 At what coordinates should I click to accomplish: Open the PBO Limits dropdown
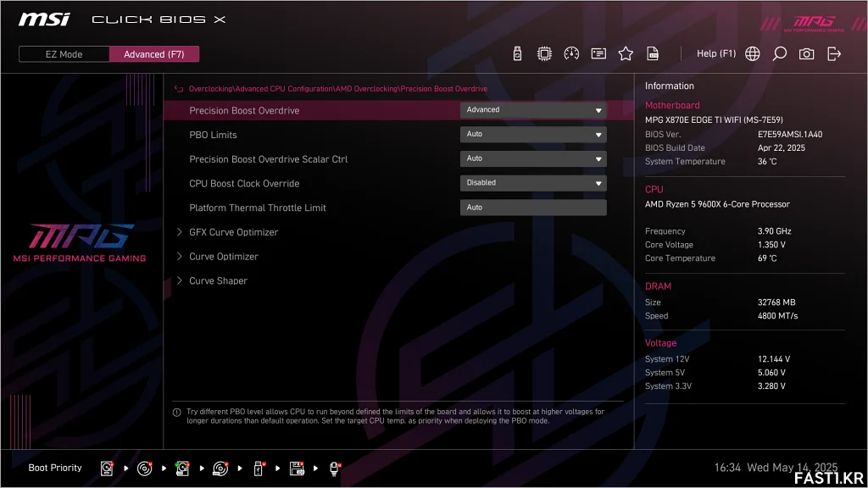(x=533, y=135)
